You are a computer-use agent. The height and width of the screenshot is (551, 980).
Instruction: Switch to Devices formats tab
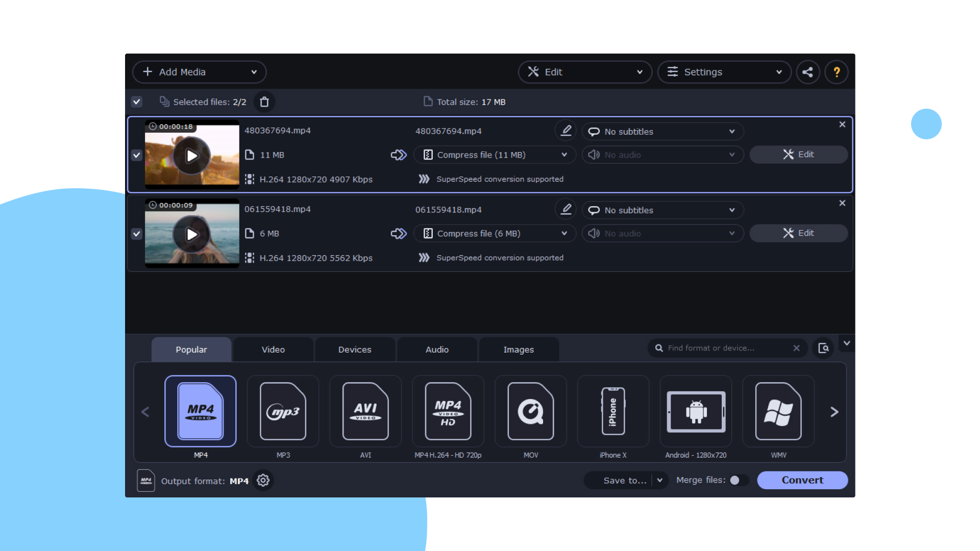click(355, 348)
